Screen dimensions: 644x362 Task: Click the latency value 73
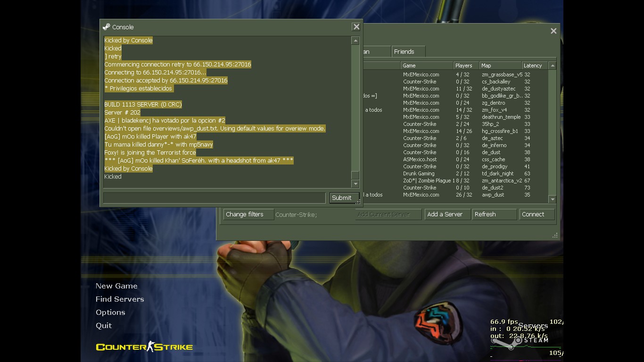click(527, 188)
